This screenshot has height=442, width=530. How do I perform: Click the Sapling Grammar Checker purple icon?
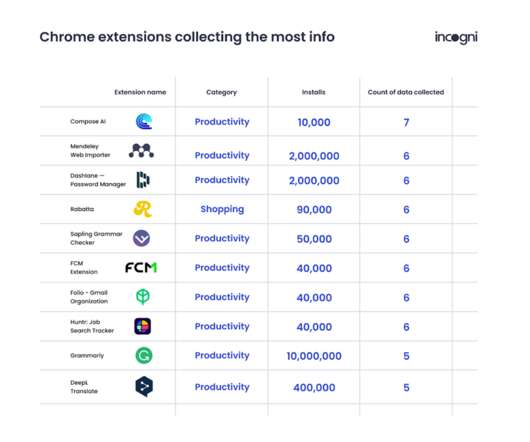[141, 238]
